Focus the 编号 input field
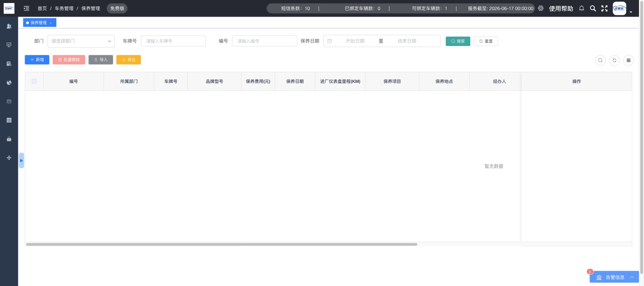Screen dimensions: 644x286 (x=264, y=41)
